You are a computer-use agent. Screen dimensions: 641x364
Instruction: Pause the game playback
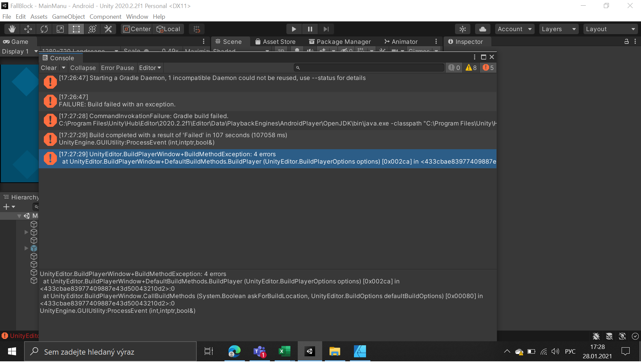(x=310, y=29)
